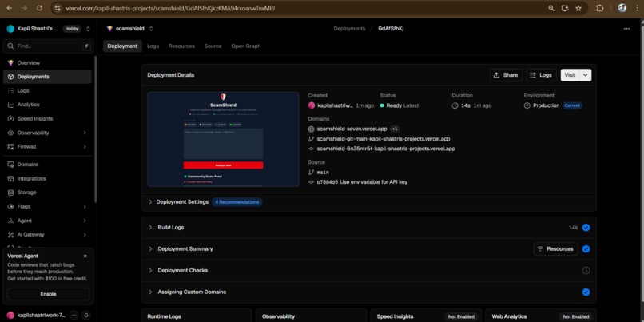The width and height of the screenshot is (644, 322).
Task: Enable Vercel Agent
Action: (48, 294)
